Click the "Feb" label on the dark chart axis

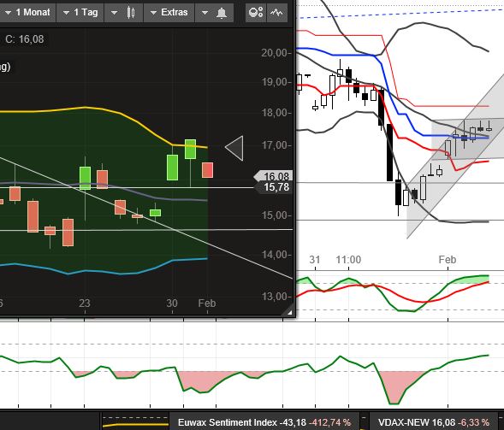tap(207, 303)
